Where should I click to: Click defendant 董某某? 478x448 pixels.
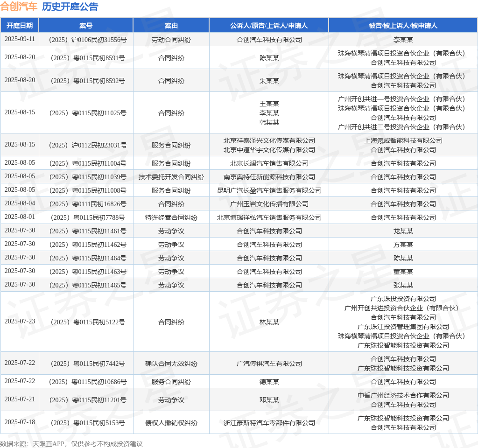pos(403,272)
